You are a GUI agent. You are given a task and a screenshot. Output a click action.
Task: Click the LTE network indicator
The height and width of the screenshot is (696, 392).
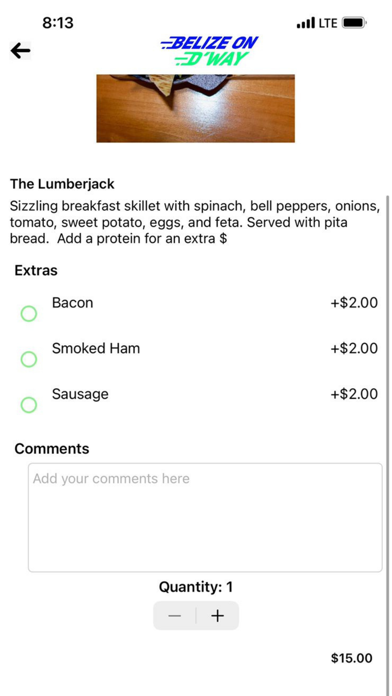pos(328,23)
